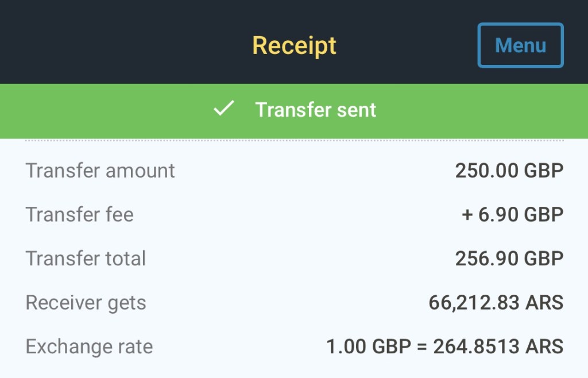Screen dimensions: 588x378
Task: Click the Transfer total label
Action: [86, 259]
